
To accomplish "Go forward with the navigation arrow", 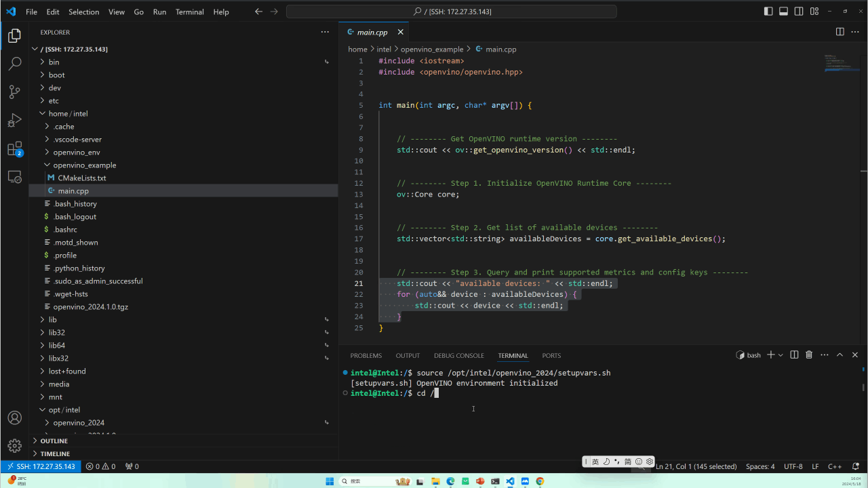I will (274, 12).
